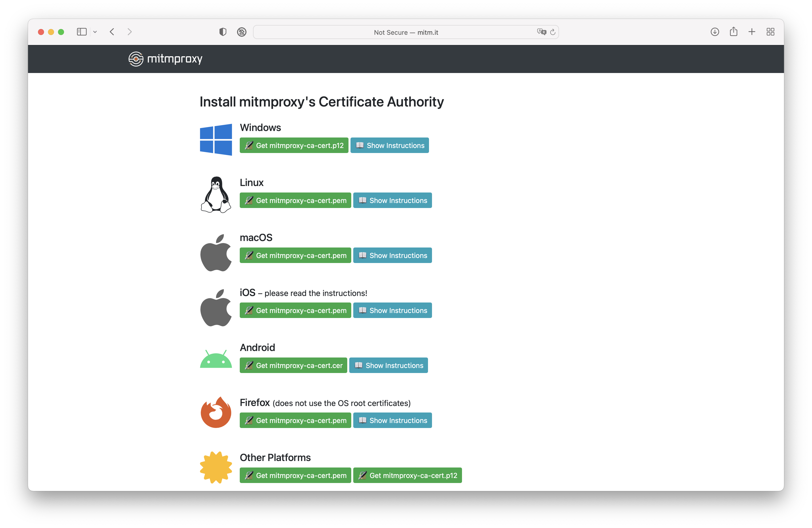
Task: Click the share icon in toolbar
Action: (733, 32)
